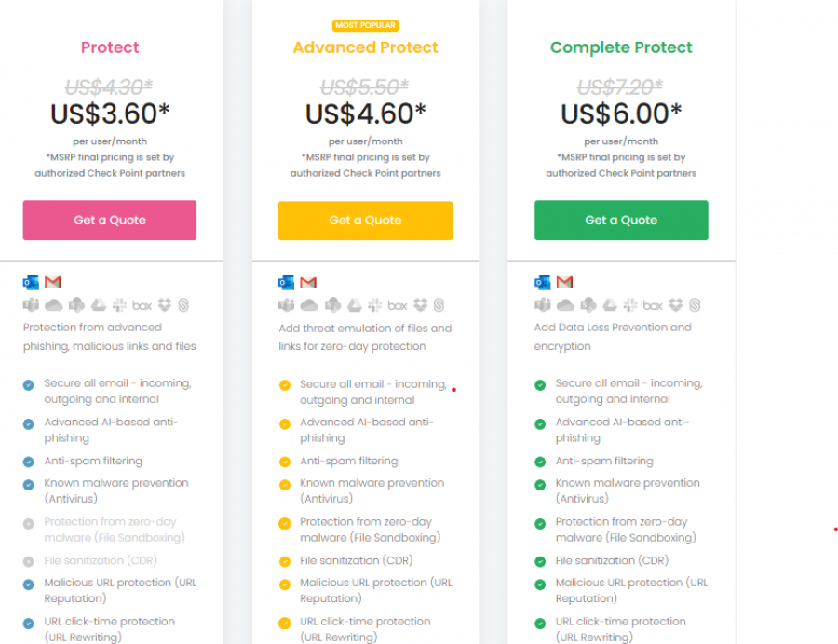838x644 pixels.
Task: Click the Advanced Protect plan title
Action: tap(365, 47)
